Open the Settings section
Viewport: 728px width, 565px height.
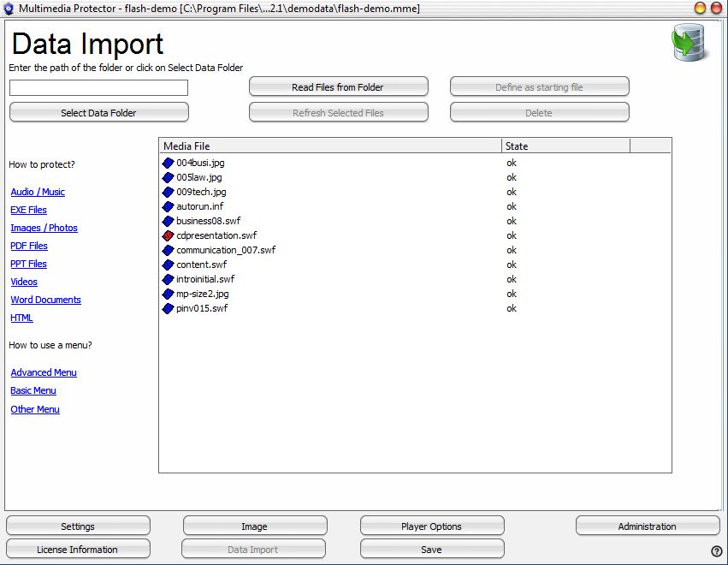(x=78, y=526)
